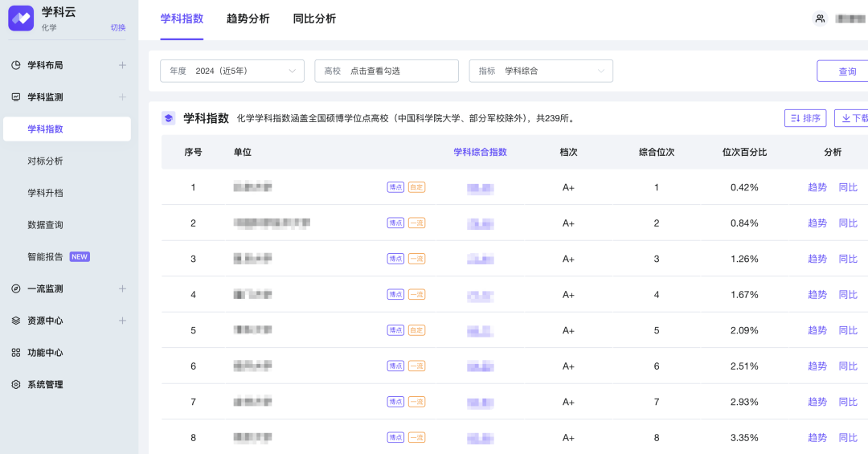Click the 下载 button

tap(851, 118)
